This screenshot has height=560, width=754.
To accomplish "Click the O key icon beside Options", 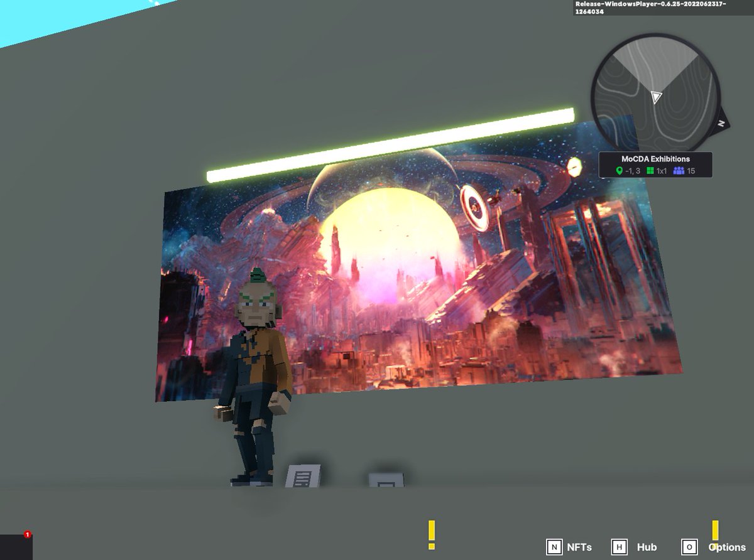I will (689, 547).
